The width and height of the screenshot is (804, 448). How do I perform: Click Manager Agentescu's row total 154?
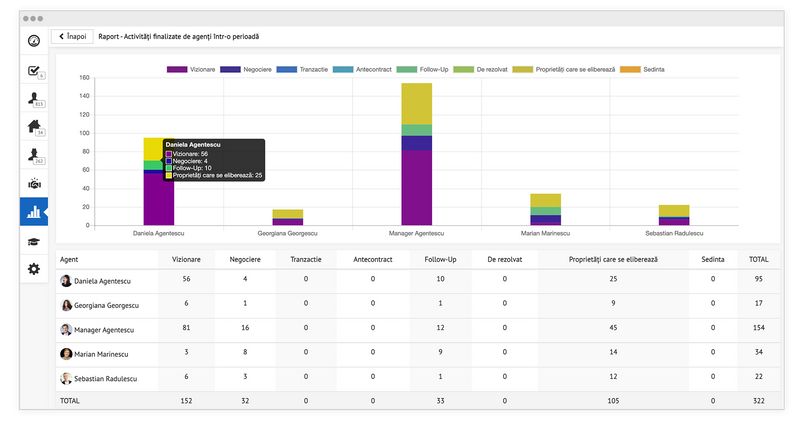click(758, 328)
